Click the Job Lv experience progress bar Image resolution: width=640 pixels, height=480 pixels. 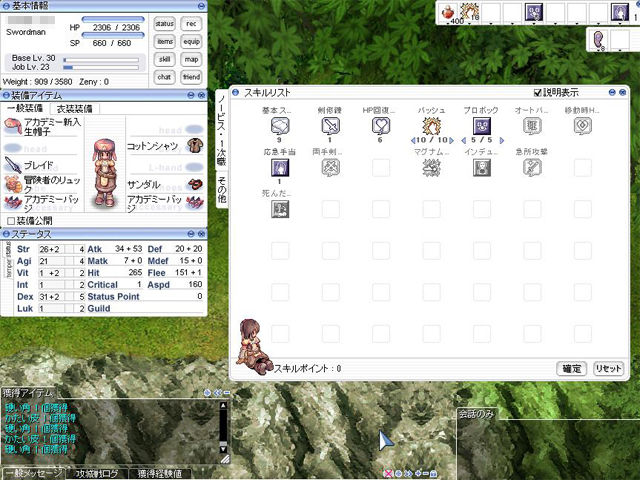point(101,67)
